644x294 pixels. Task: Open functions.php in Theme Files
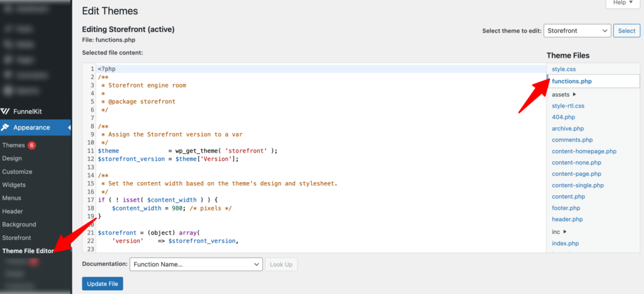572,81
